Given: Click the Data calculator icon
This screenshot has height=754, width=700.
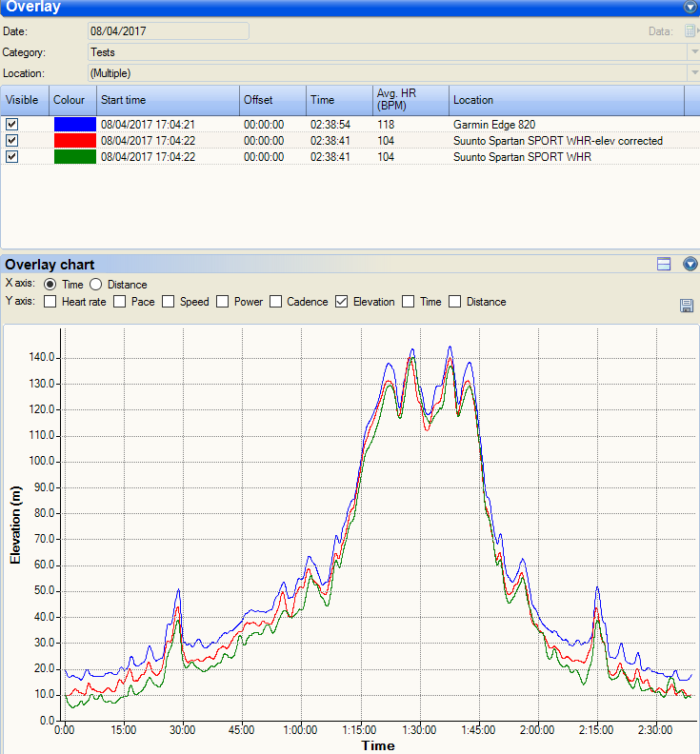Looking at the screenshot, I should coord(690,31).
